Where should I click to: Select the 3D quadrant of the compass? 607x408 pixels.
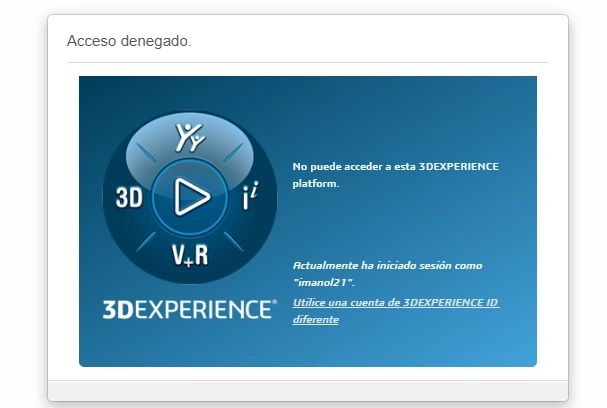(129, 197)
